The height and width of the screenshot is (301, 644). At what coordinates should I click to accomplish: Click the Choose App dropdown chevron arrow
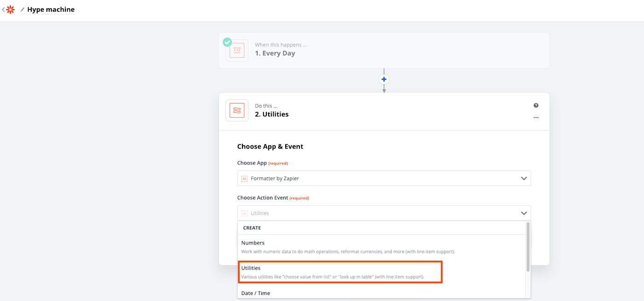(x=523, y=178)
